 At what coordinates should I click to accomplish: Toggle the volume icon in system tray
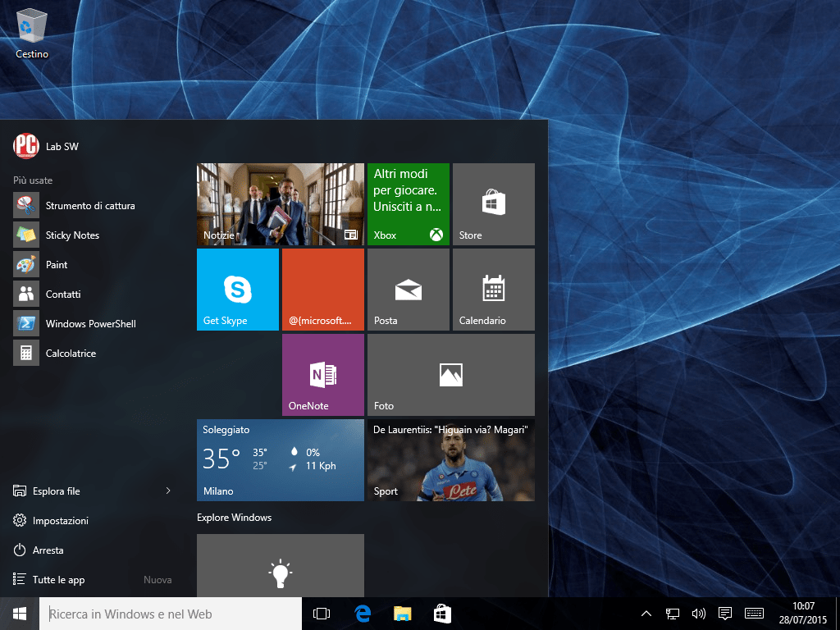[699, 614]
